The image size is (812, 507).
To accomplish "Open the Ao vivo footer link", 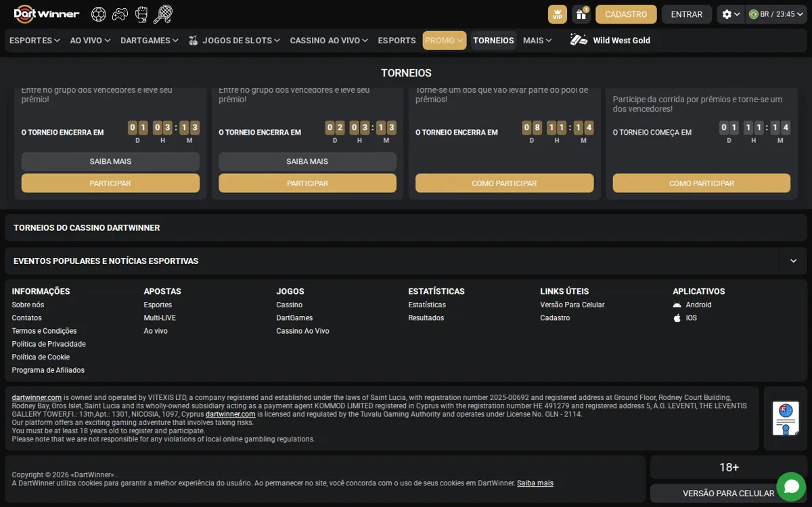I will 156,331.
